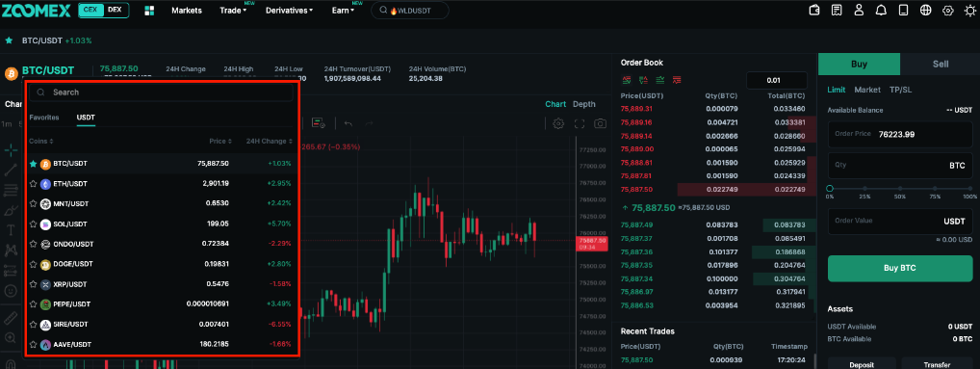Open the language globe icon
This screenshot has height=369, width=980.
click(926, 11)
